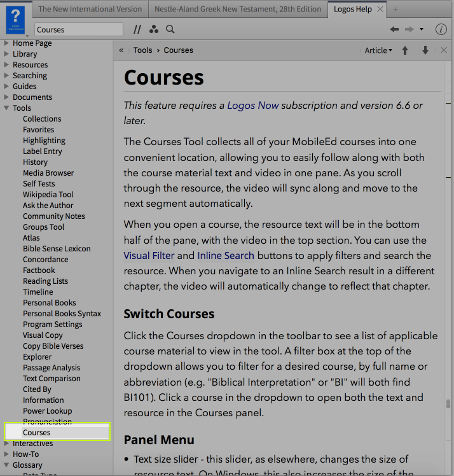Expand the How-To tree node
This screenshot has width=454, height=476.
click(6, 454)
